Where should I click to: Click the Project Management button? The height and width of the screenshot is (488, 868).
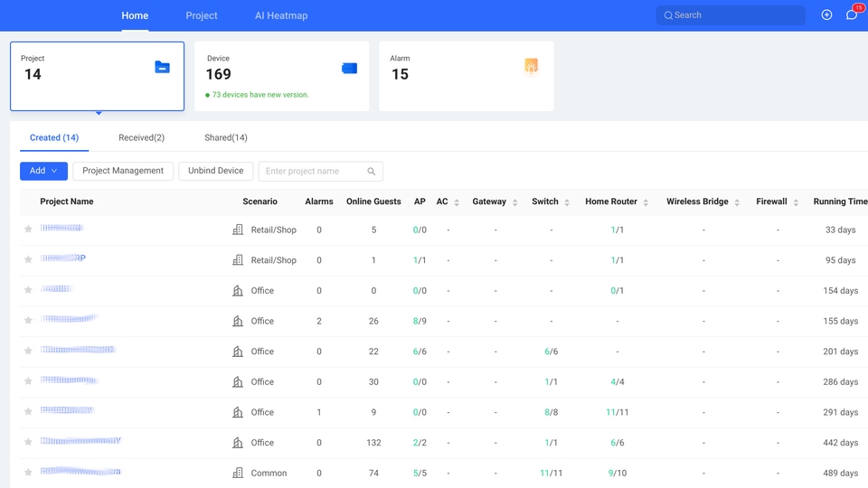click(123, 171)
